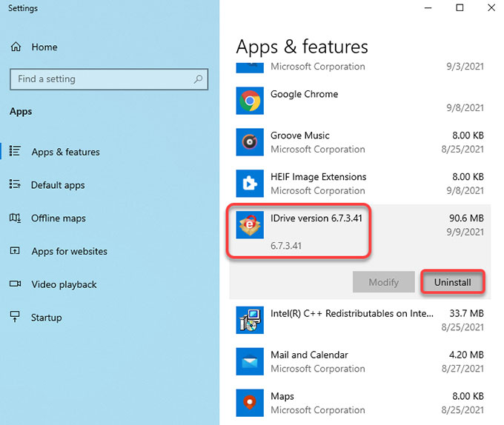This screenshot has height=425, width=504.
Task: Click the Uninstall button for IDrive
Action: point(453,282)
